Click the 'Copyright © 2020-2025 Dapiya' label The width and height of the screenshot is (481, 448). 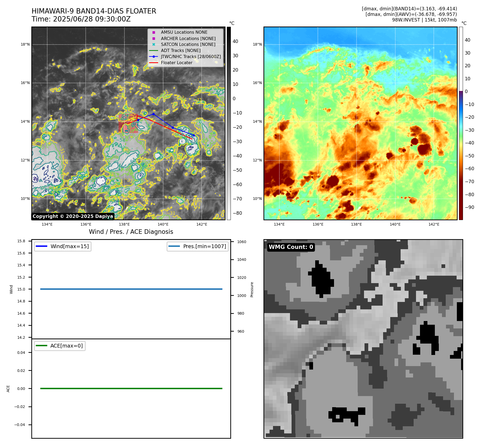73,216
